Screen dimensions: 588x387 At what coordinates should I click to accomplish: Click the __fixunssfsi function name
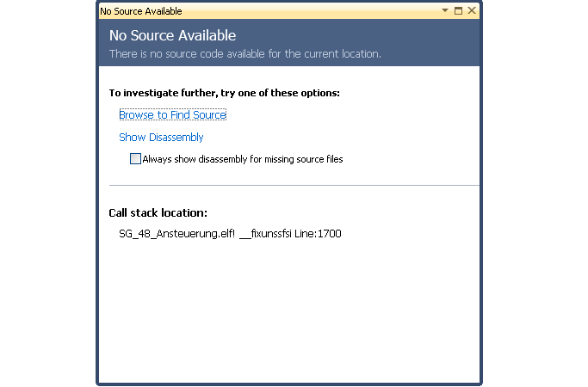(265, 234)
